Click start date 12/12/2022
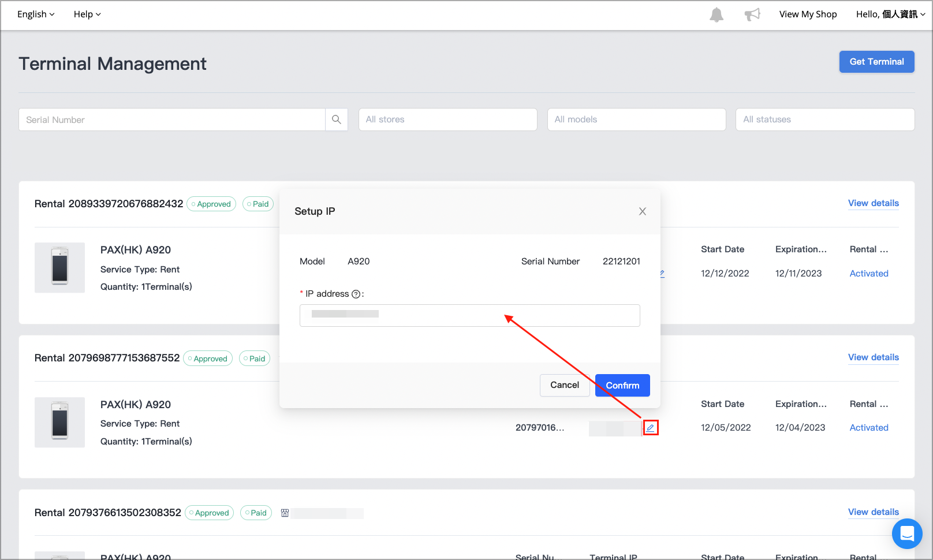933x560 pixels. [x=725, y=274]
